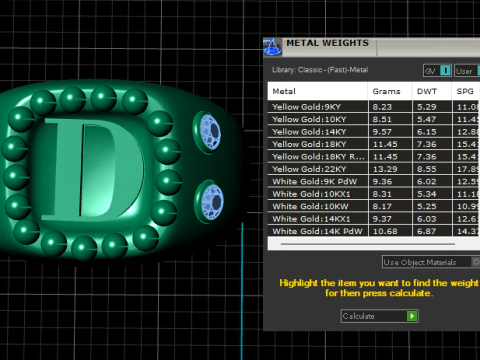This screenshot has height=360, width=480.
Task: Click the green Calculate arrow icon
Action: (x=412, y=316)
